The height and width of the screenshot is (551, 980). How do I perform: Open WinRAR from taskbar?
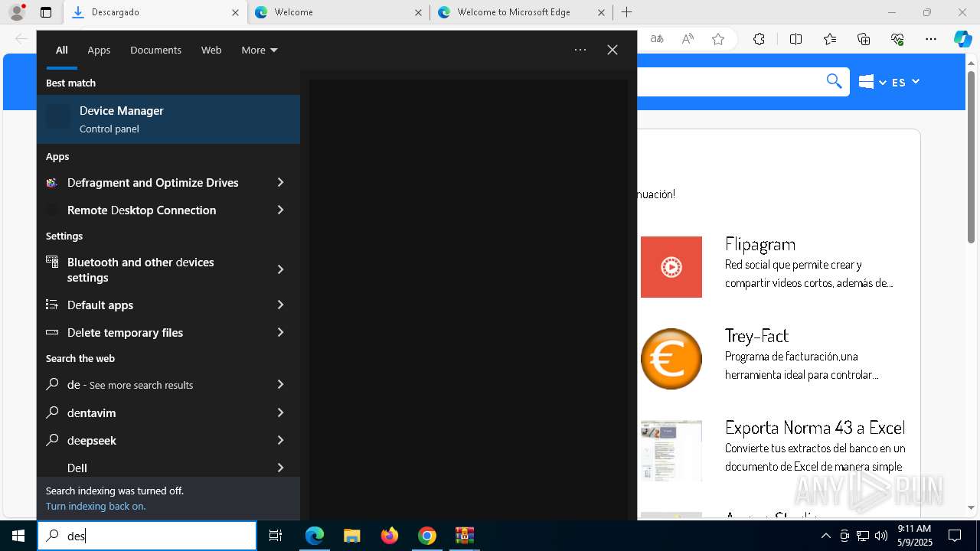point(465,536)
